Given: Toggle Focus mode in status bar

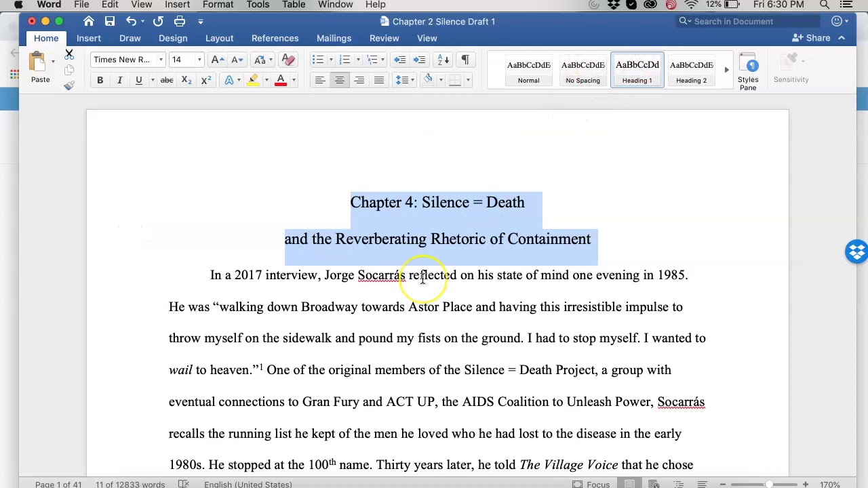Looking at the screenshot, I should pos(591,484).
